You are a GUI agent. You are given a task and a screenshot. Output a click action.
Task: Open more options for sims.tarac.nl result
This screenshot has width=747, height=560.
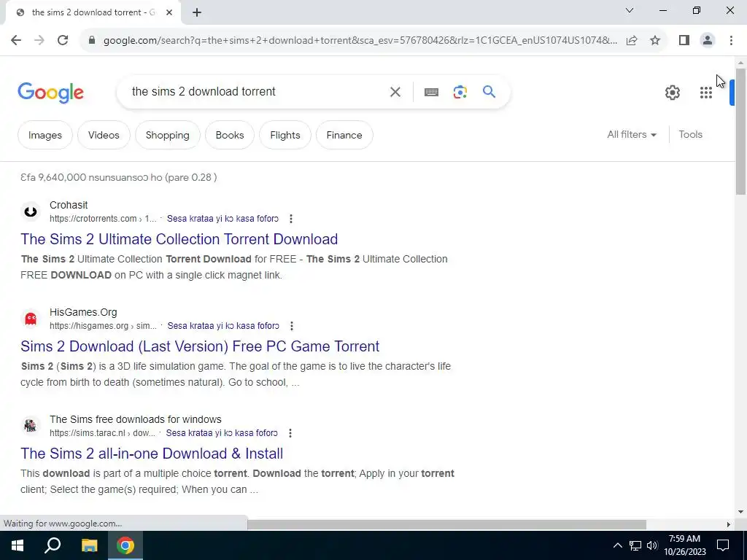click(290, 433)
